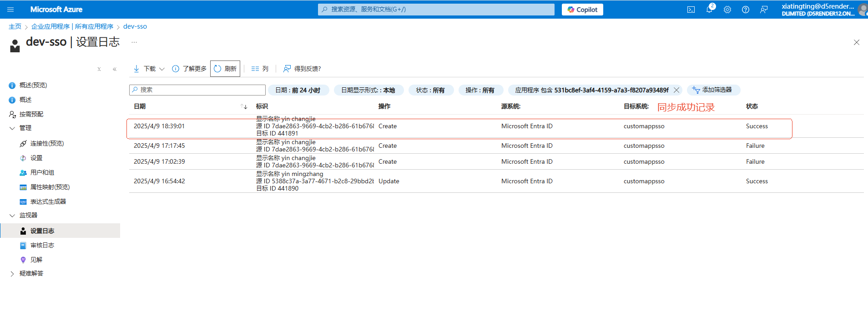The height and width of the screenshot is (332, 868).
Task: Open the 操作: 所有 filter
Action: click(x=480, y=90)
